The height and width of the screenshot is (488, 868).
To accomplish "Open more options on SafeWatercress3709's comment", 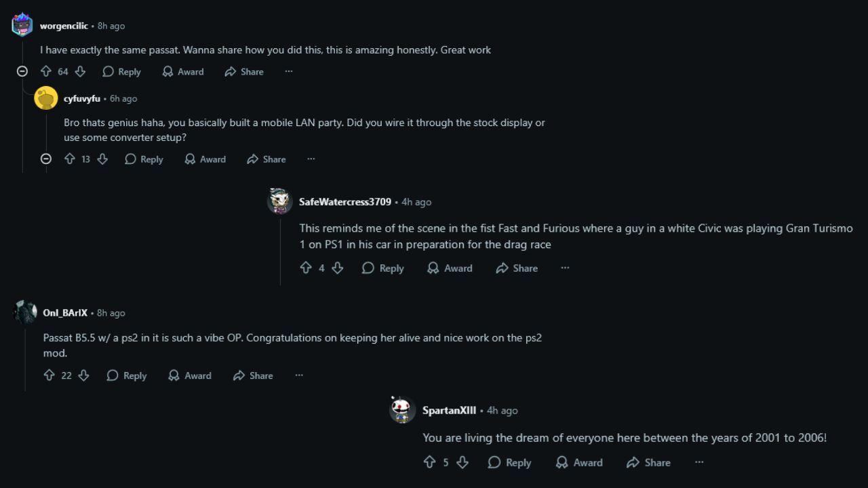I will (565, 268).
